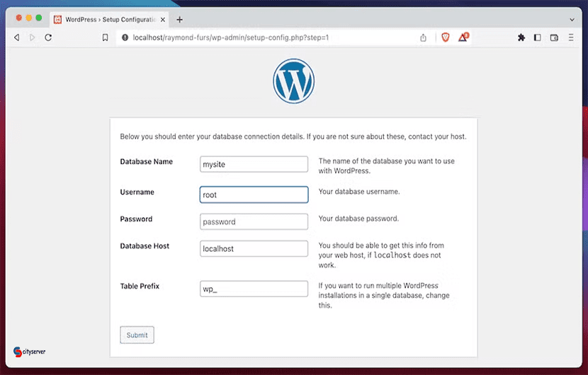
Task: Expand the tab search chevron
Action: 572,20
